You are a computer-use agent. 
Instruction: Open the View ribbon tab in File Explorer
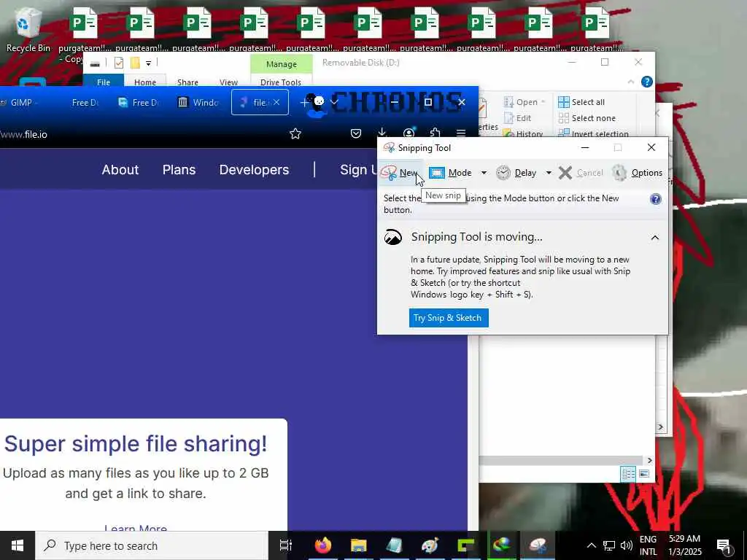(x=228, y=82)
